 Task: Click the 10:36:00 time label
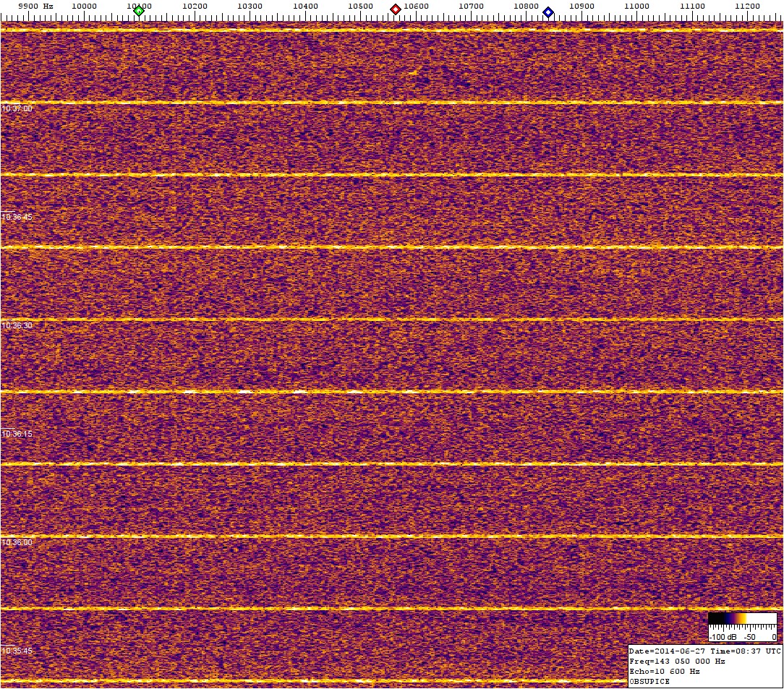click(x=17, y=542)
